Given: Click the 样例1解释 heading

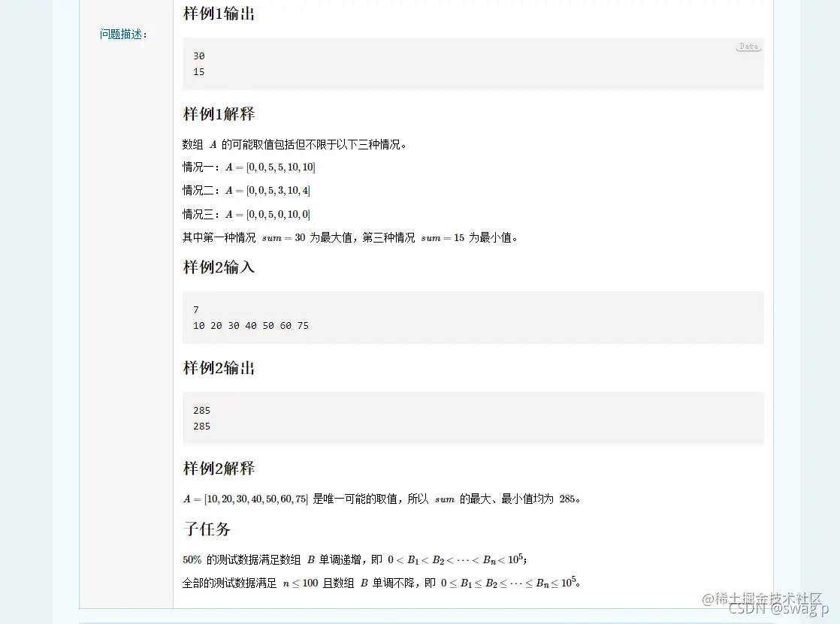Looking at the screenshot, I should tap(219, 113).
